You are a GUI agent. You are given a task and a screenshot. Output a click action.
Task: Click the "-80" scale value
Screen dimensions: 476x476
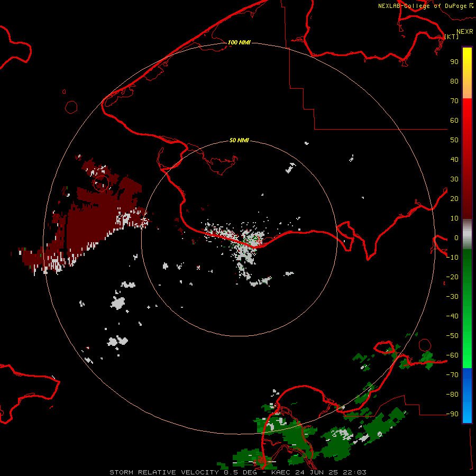(x=452, y=395)
